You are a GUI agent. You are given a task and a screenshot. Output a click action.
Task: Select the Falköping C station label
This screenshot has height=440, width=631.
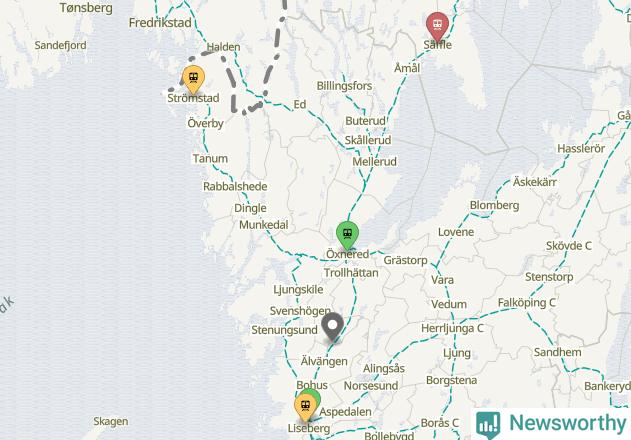(526, 303)
